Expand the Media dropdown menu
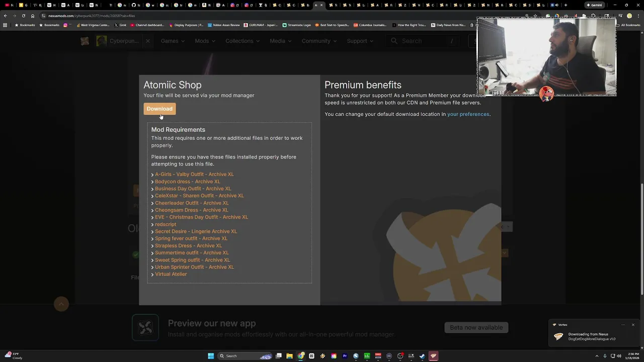 280,41
